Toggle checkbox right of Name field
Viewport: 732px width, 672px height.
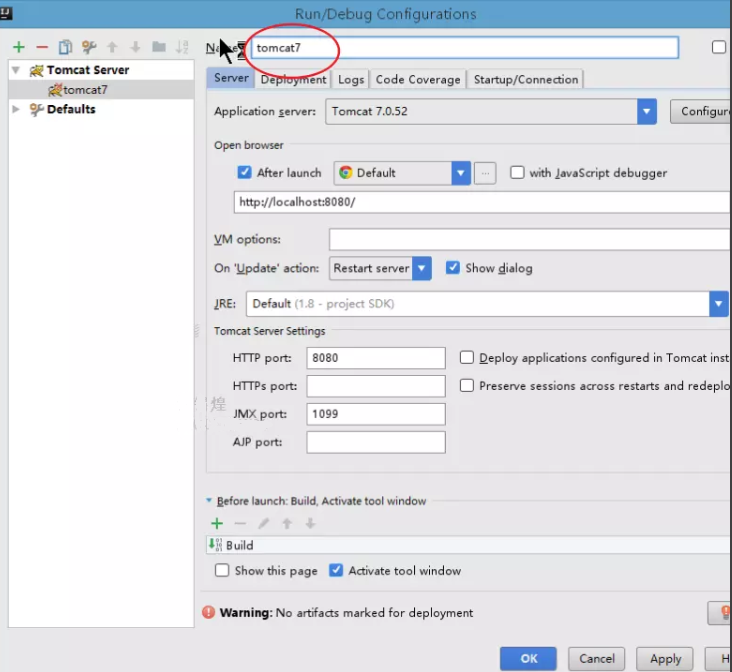pyautogui.click(x=718, y=47)
